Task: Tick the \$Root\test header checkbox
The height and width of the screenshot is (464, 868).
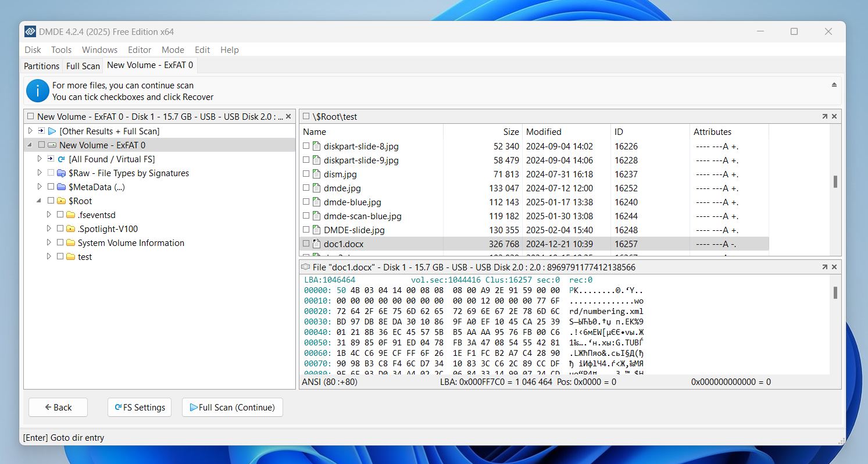Action: (306, 117)
